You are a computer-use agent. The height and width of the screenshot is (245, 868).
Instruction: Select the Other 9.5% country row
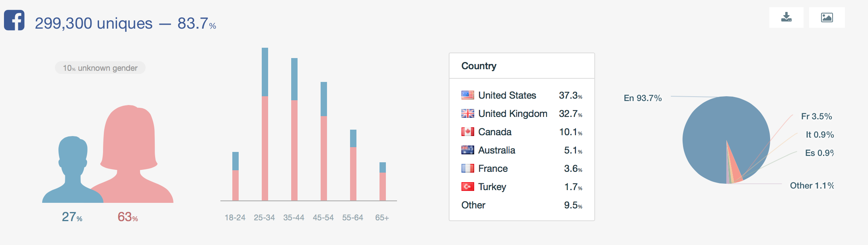coord(521,205)
